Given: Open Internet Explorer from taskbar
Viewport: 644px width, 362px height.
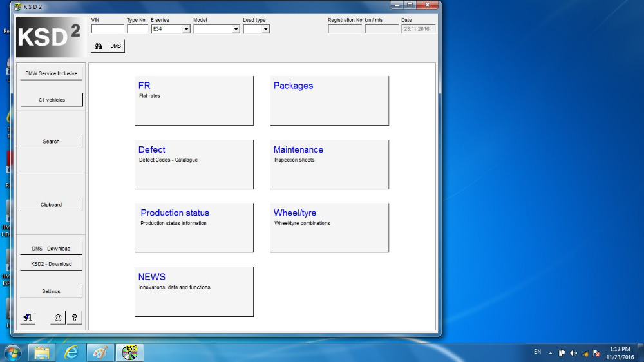Looking at the screenshot, I should coord(71,352).
